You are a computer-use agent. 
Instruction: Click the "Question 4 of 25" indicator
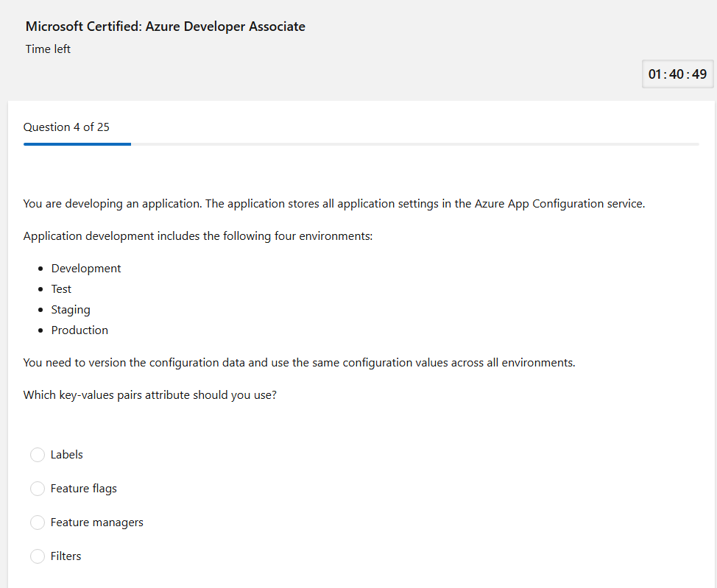66,127
